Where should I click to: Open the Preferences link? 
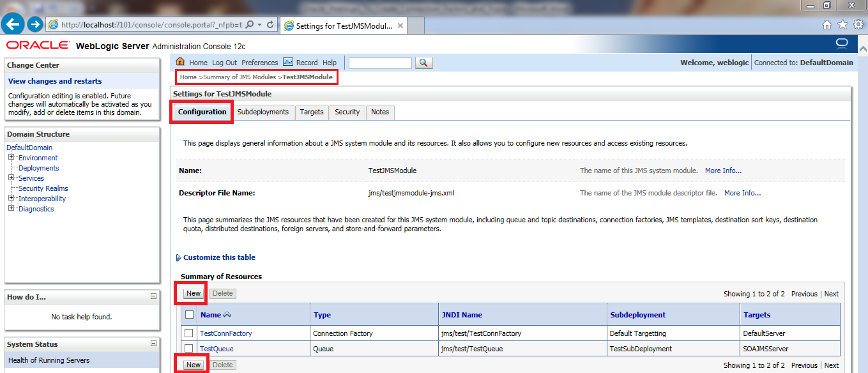pos(259,63)
